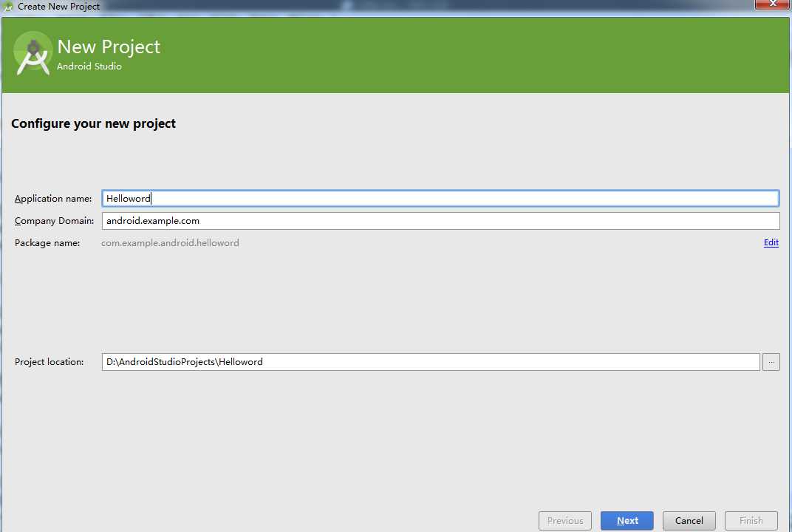Viewport: 792px width, 532px height.
Task: Click the Company Domain label
Action: click(x=54, y=221)
